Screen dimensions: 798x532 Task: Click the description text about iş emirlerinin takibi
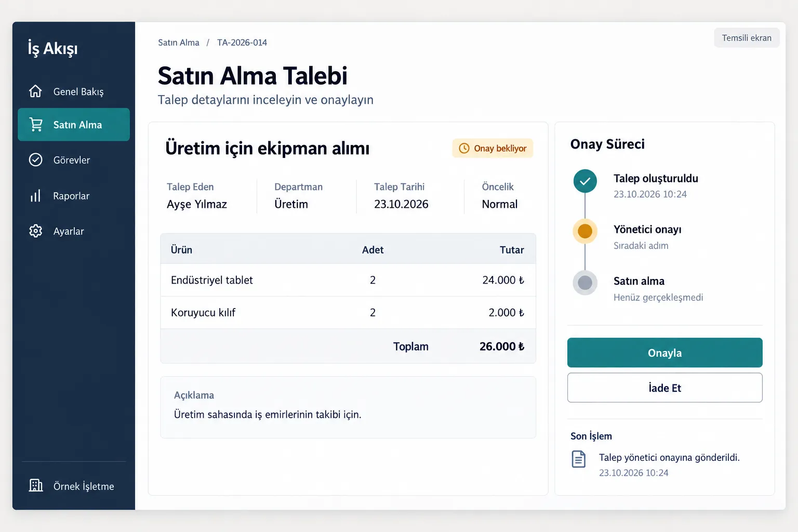[x=268, y=415]
